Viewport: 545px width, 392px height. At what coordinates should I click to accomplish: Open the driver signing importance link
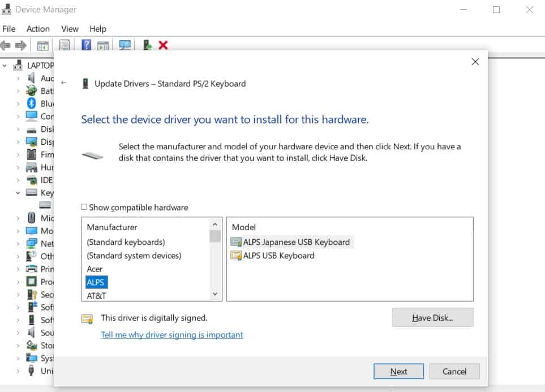coord(171,335)
